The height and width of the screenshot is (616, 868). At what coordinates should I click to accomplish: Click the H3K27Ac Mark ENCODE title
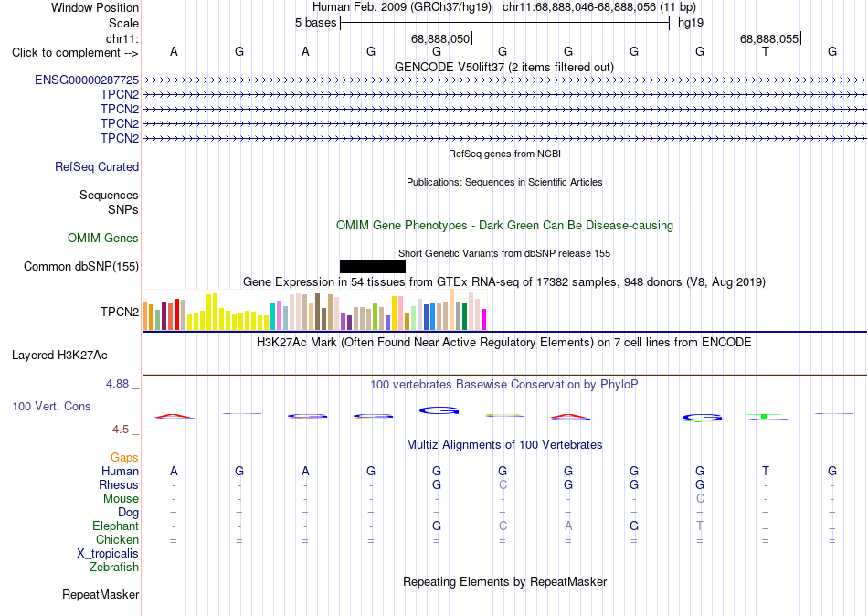click(x=504, y=343)
